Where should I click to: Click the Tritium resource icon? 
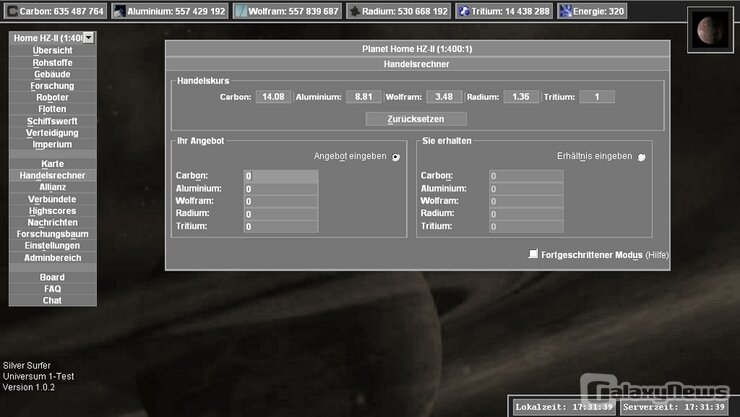point(465,11)
